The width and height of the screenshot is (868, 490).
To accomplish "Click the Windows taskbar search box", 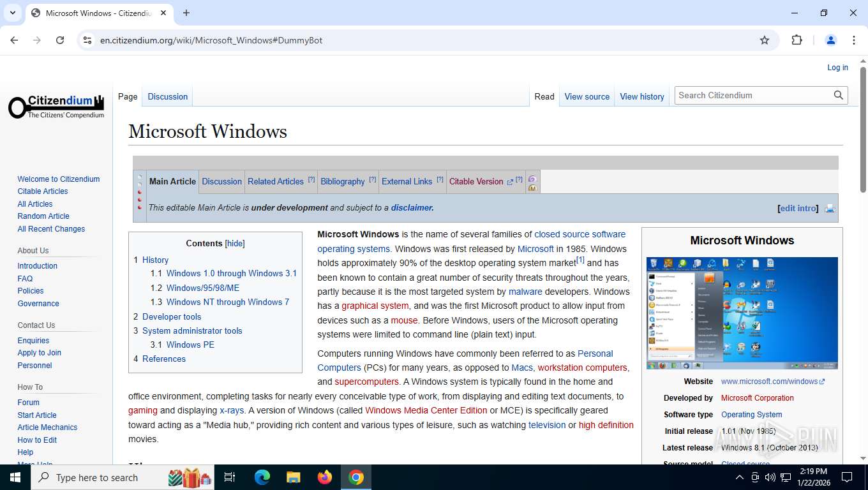I will coord(124,477).
